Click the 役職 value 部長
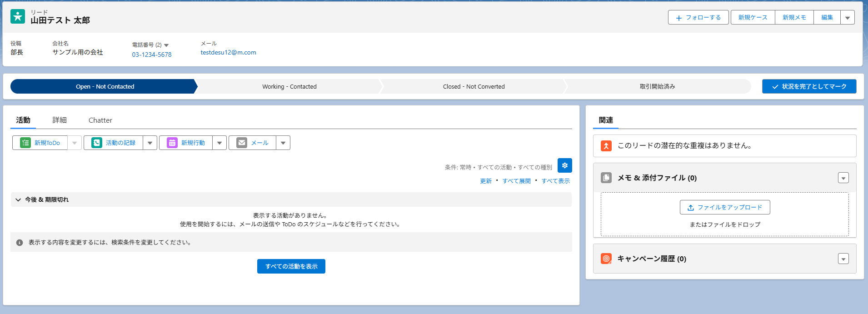 pos(17,52)
